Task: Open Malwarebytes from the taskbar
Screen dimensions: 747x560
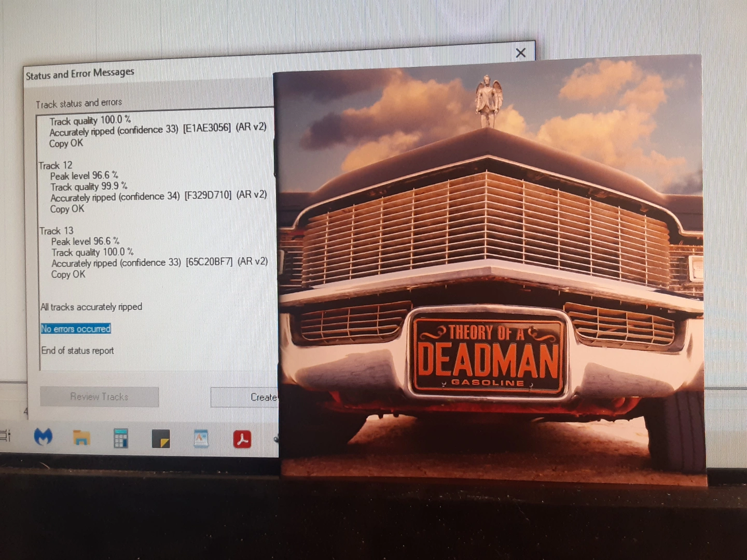Action: [44, 437]
